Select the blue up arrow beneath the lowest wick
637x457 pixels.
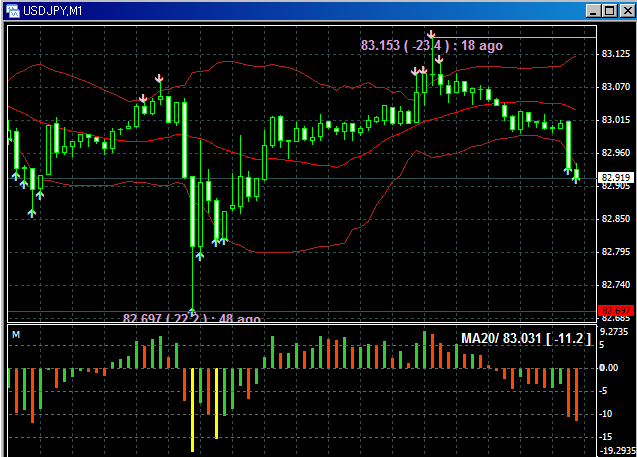[192, 313]
